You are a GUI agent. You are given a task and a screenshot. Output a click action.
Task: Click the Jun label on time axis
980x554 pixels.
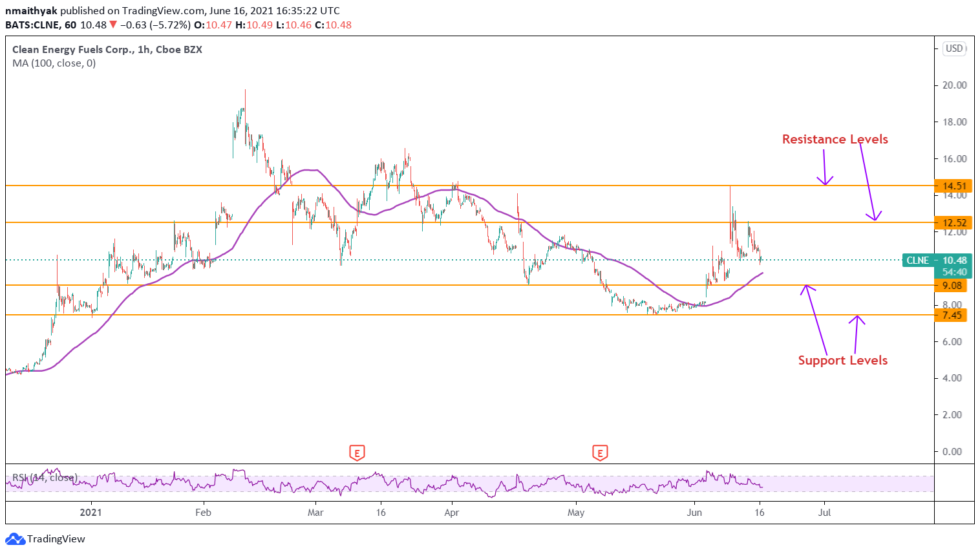tap(694, 513)
